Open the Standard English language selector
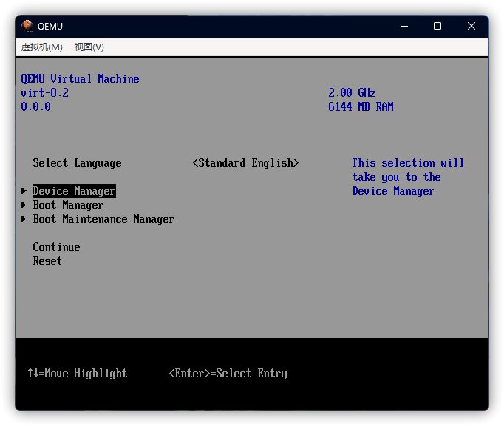Image resolution: width=504 pixels, height=426 pixels. click(245, 163)
